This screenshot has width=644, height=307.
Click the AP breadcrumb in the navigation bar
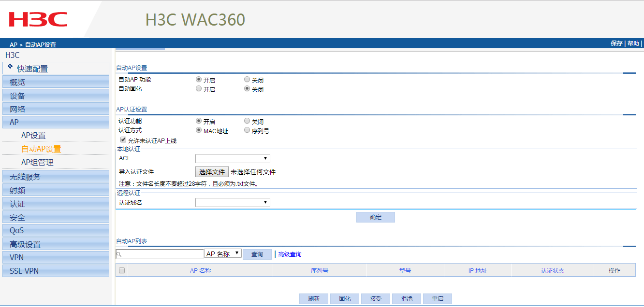tap(14, 44)
